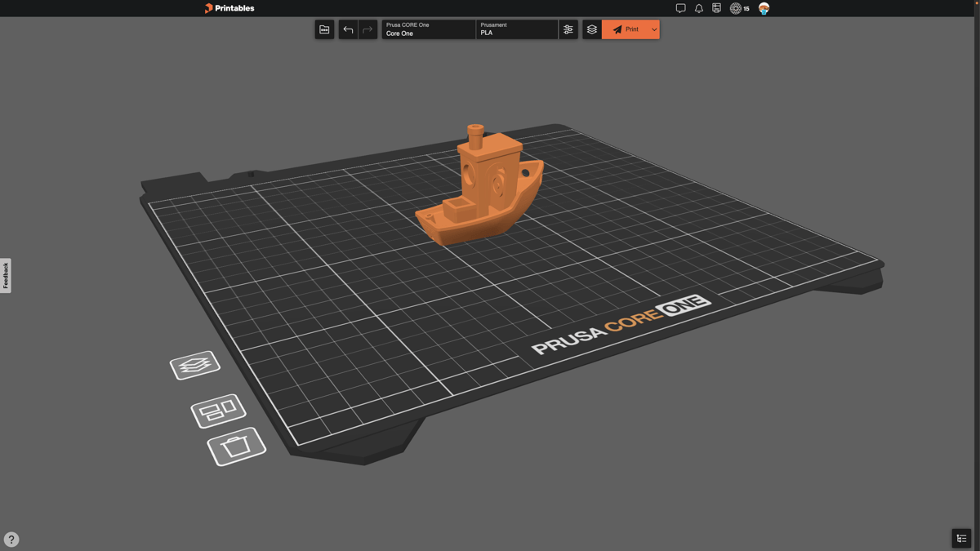
Task: Open print settings sliders icon
Action: point(568,29)
